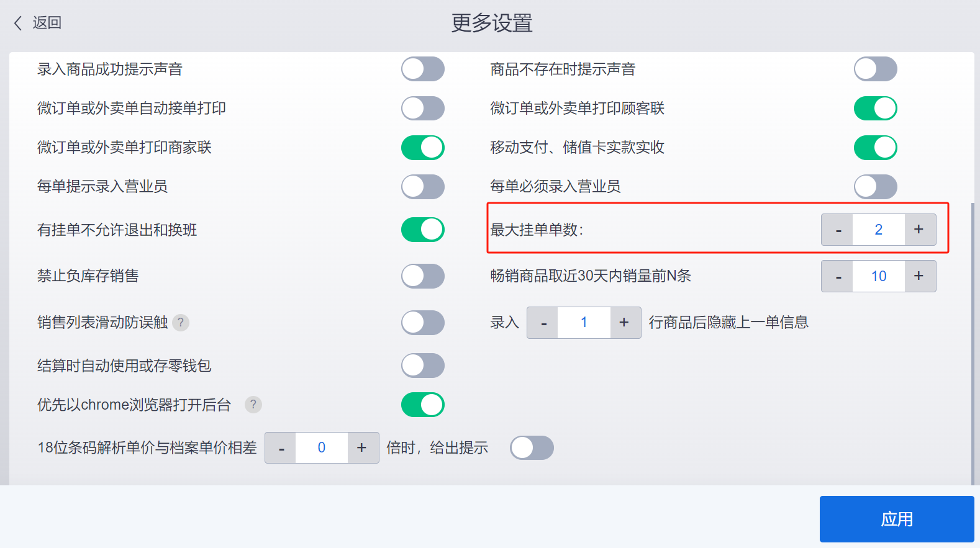The image size is (980, 548).
Task: Increase 最大挂单单数 with the plus button
Action: coord(920,230)
